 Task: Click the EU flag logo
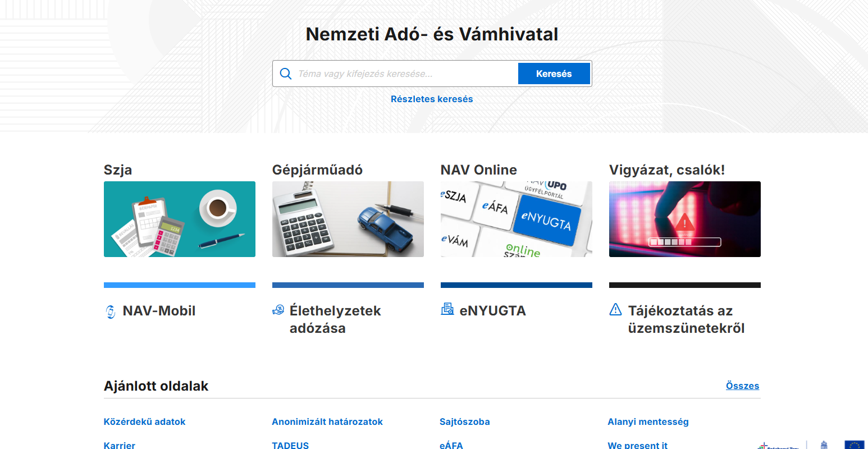[x=855, y=445]
